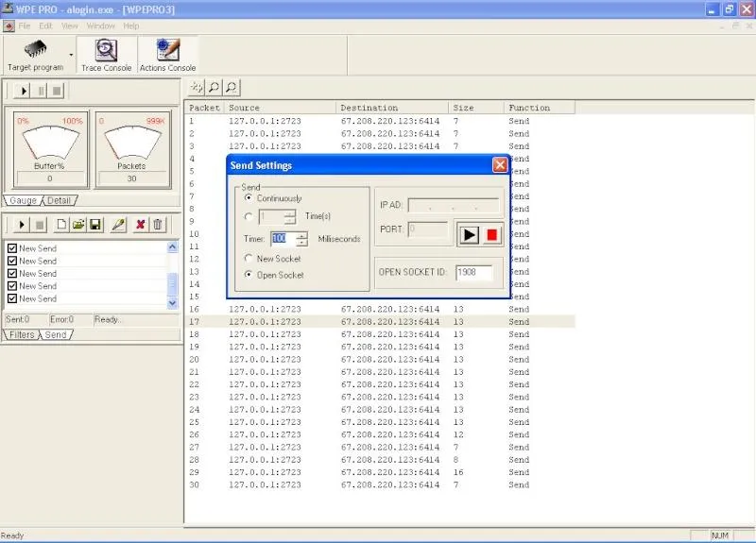Click the stop icon in send list toolbar

pyautogui.click(x=40, y=225)
